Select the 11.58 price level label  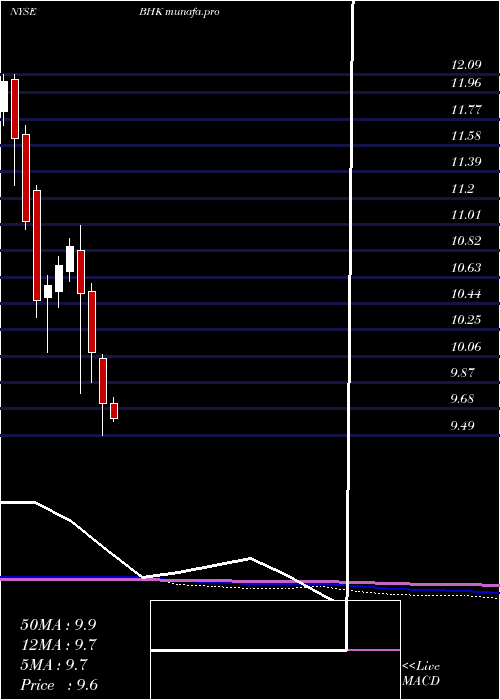click(466, 136)
